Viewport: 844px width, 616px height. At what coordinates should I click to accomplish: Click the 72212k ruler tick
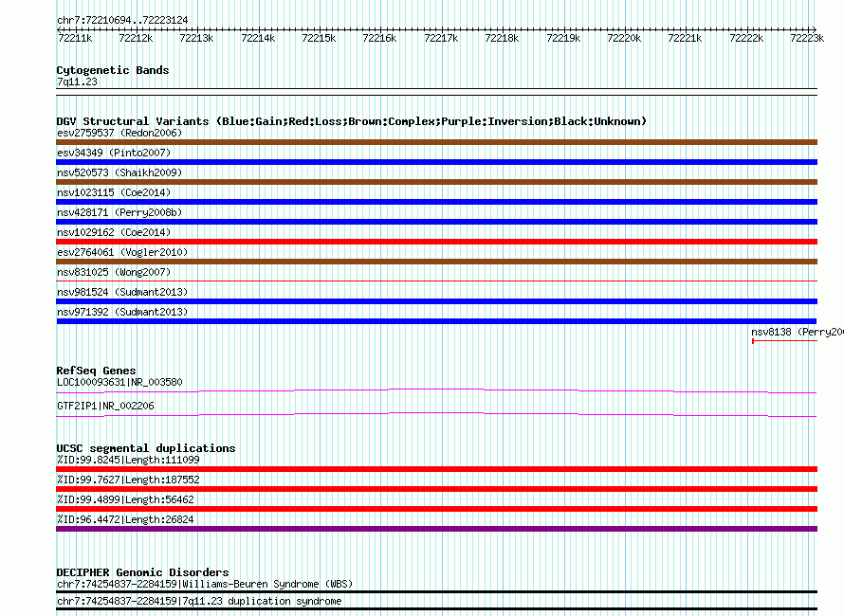[136, 38]
